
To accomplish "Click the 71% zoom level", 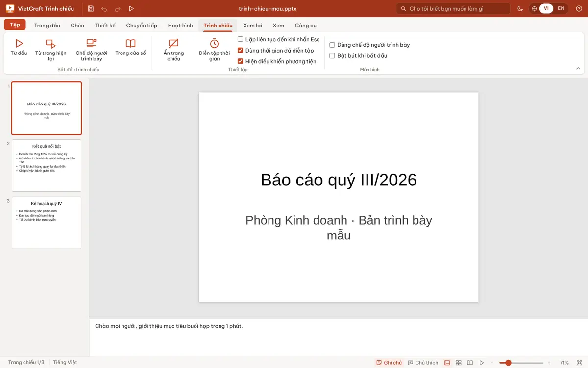I will (564, 363).
